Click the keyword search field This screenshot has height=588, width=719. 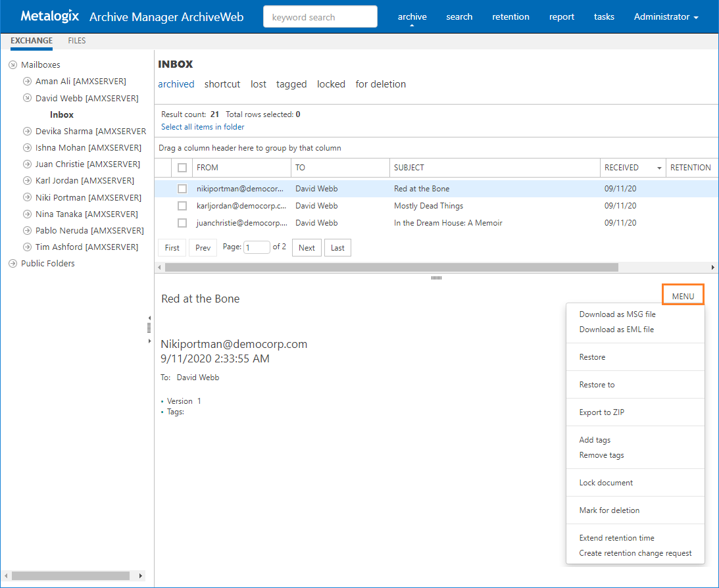(x=320, y=17)
